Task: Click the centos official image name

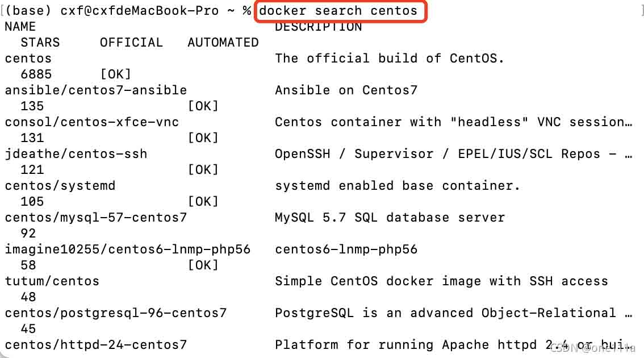Action: 28,59
